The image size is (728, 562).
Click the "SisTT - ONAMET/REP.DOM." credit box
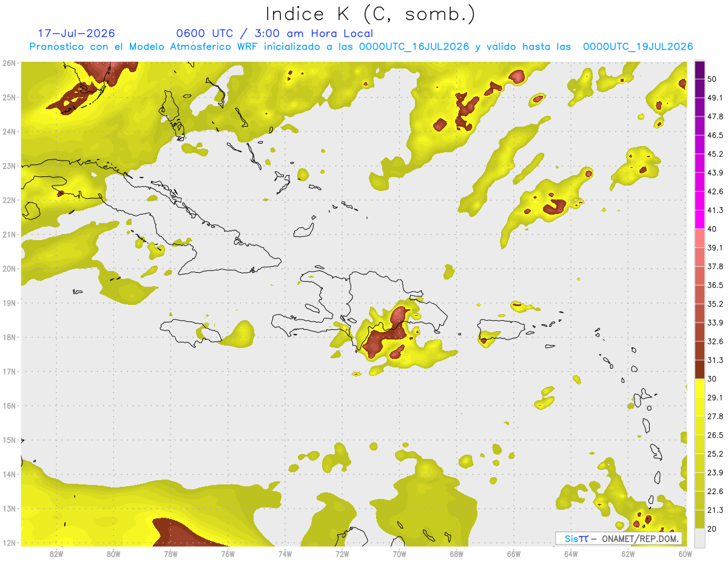click(619, 538)
